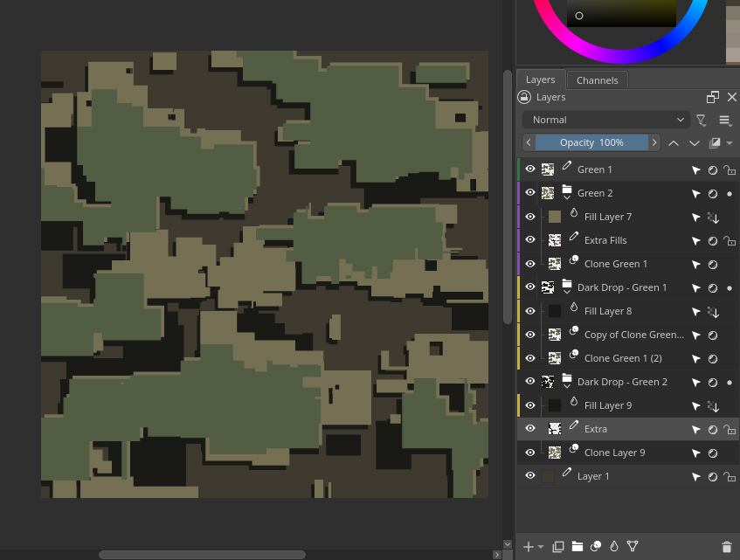
Task: Select the Clone Layer 9 layer
Action: pos(614,453)
